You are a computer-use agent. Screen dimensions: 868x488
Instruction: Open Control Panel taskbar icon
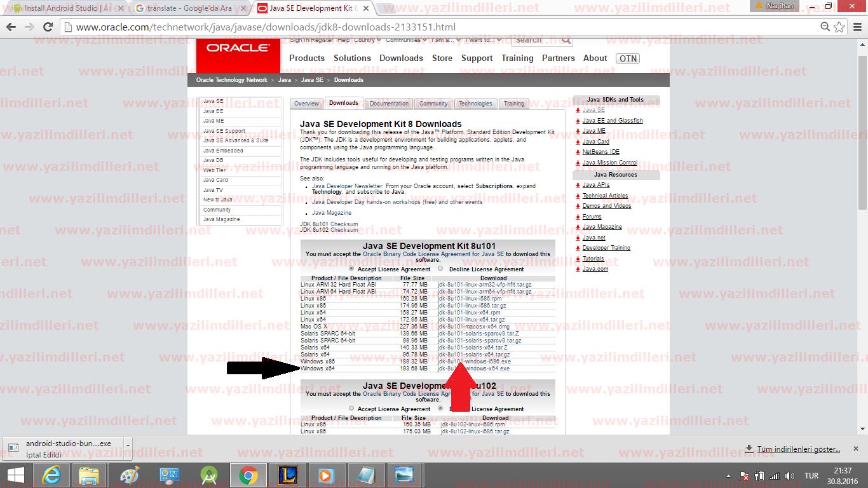click(169, 475)
